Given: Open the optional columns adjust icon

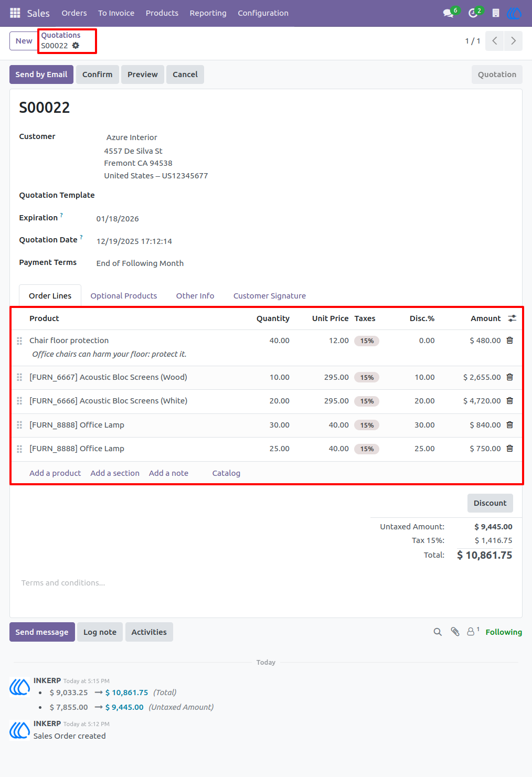Looking at the screenshot, I should (512, 318).
